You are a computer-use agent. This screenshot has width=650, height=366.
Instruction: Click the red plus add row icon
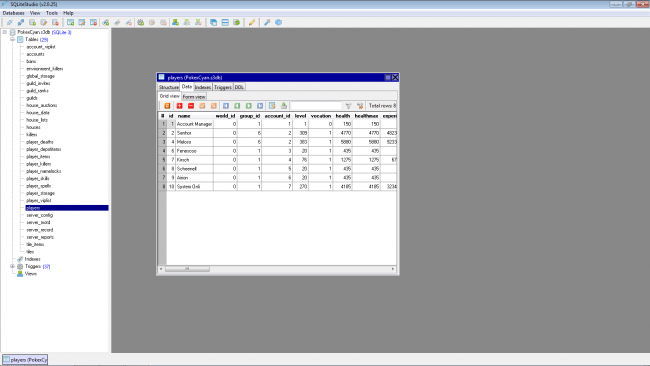(179, 106)
